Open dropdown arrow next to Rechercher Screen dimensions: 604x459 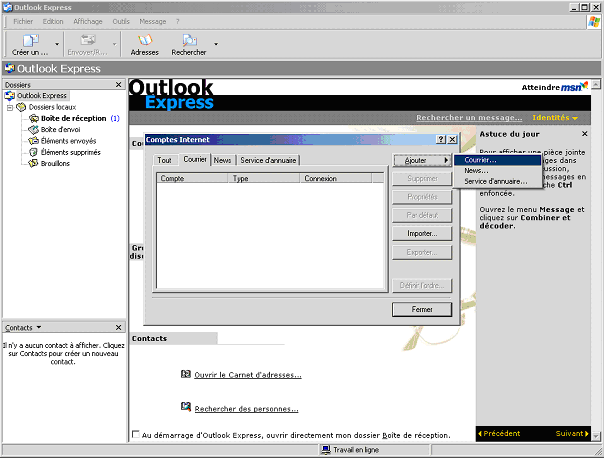[x=216, y=44]
